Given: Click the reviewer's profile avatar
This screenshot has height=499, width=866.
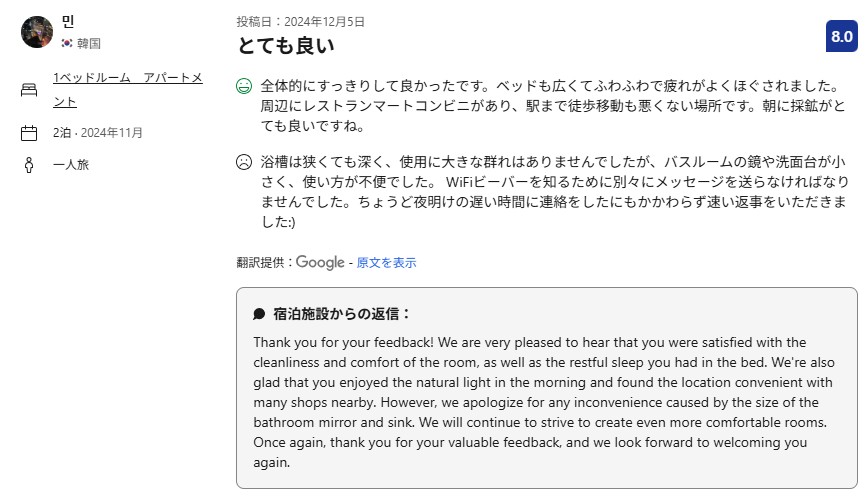Looking at the screenshot, I should point(37,32).
